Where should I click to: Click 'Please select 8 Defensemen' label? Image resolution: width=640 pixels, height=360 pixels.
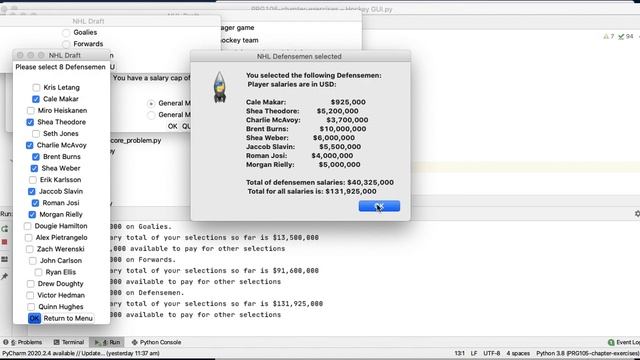click(60, 67)
